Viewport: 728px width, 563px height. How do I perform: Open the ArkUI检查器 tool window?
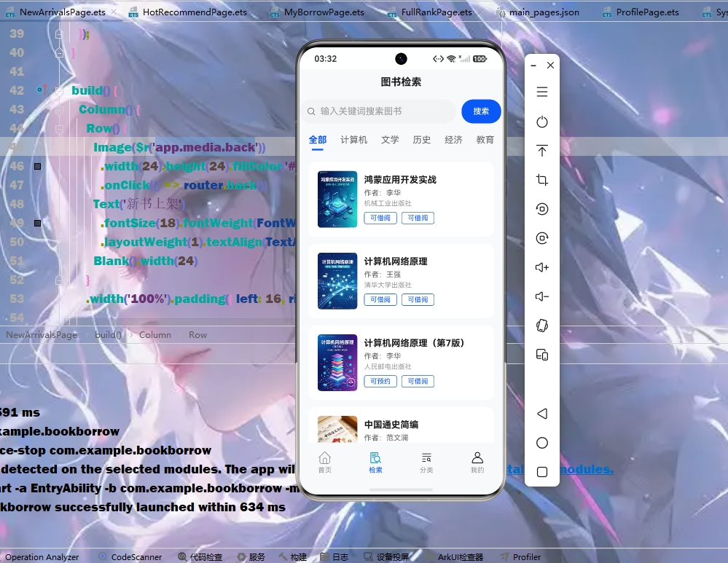click(x=455, y=557)
